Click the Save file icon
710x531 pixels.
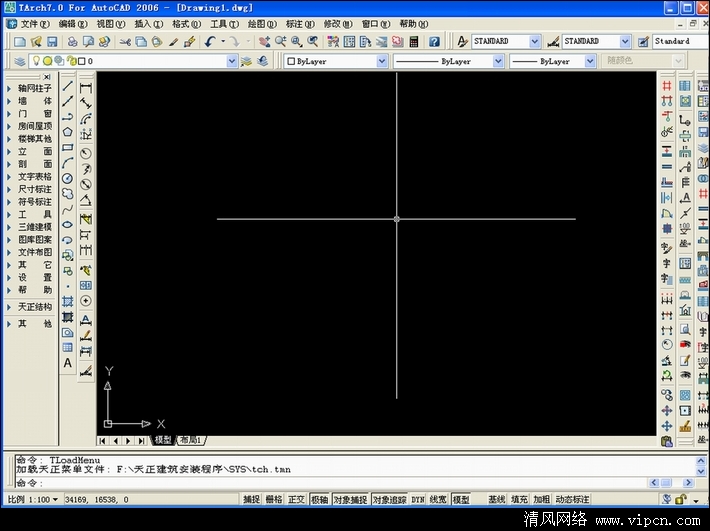coord(52,42)
